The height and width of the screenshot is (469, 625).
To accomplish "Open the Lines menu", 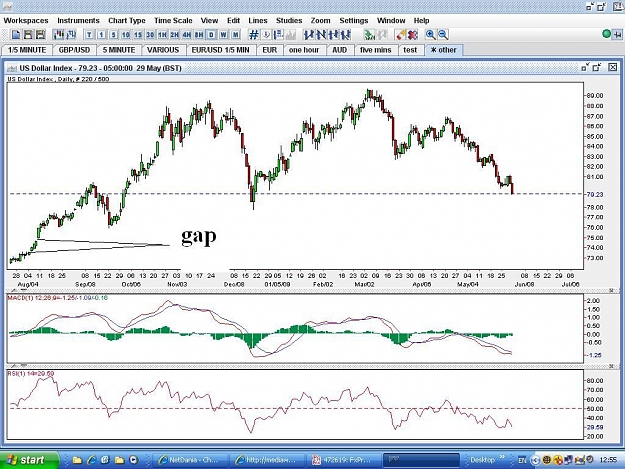I will [x=258, y=20].
